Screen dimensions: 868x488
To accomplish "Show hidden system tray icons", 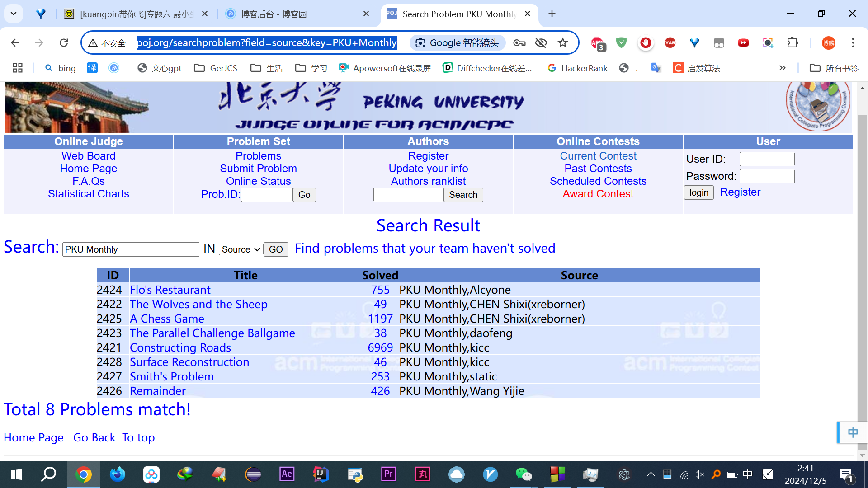I will point(651,474).
